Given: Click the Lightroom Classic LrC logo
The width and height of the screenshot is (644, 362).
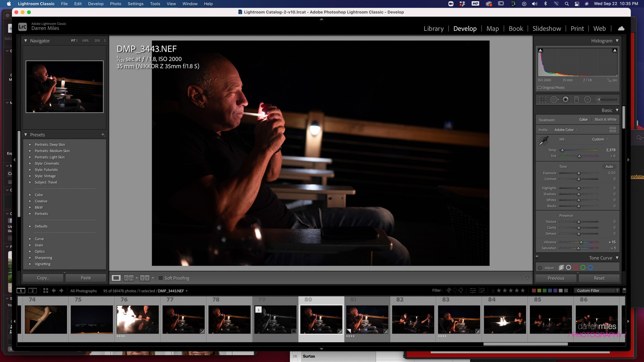Looking at the screenshot, I should click(x=22, y=27).
